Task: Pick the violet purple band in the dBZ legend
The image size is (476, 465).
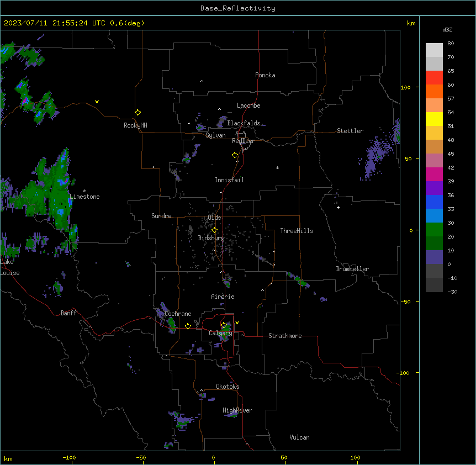Action: point(434,188)
